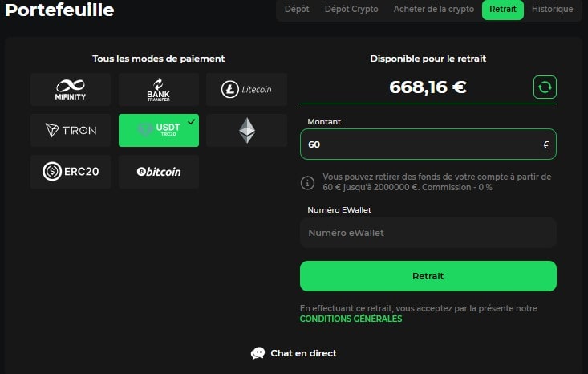Open Chat en direct support
588x374 pixels.
pyautogui.click(x=294, y=353)
